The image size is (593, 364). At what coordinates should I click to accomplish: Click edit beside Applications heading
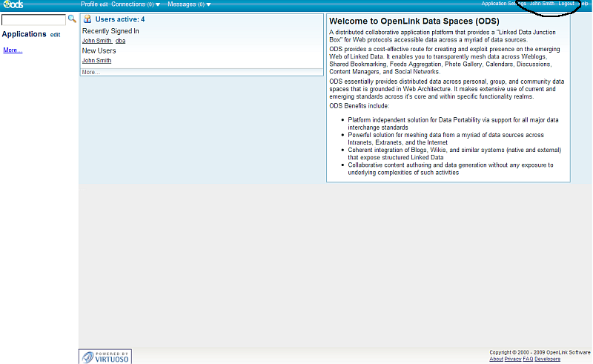click(x=56, y=35)
